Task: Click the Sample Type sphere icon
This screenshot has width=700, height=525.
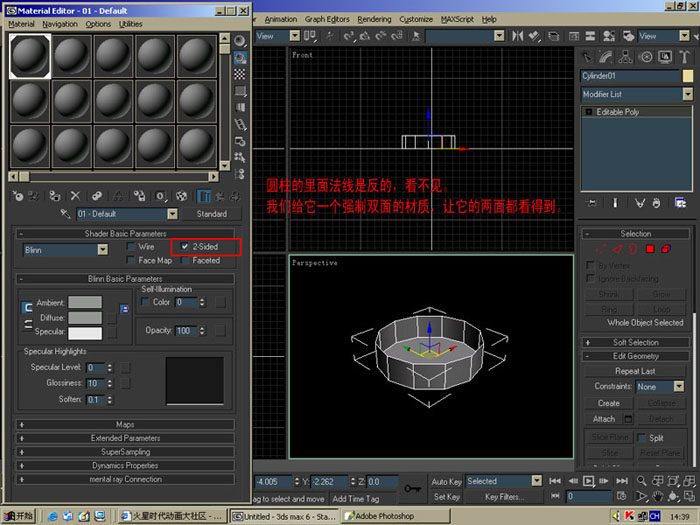Action: 240,41
